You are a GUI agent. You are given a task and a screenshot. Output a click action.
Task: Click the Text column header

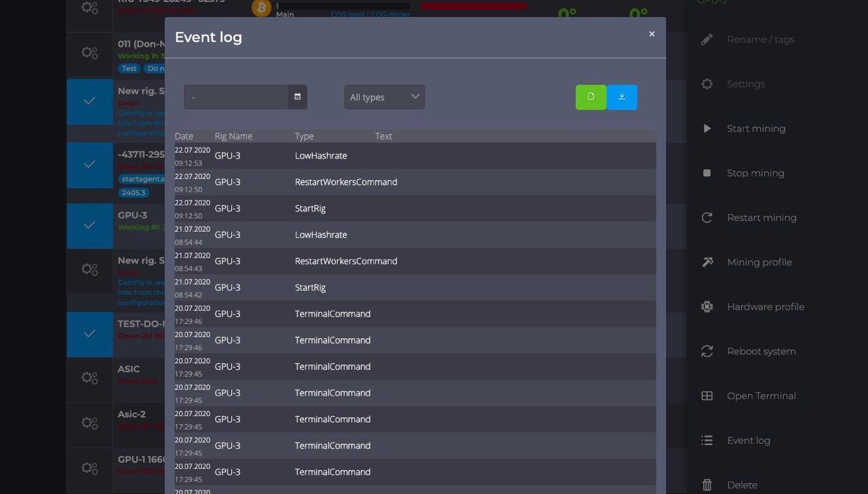[384, 136]
